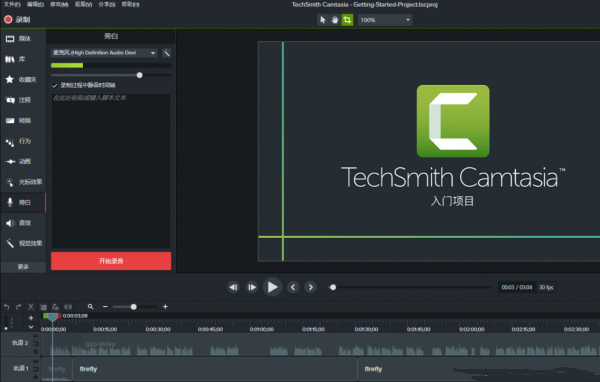This screenshot has width=600, height=382.
Task: Open the 媒体 media bin tab
Action: [x=23, y=39]
